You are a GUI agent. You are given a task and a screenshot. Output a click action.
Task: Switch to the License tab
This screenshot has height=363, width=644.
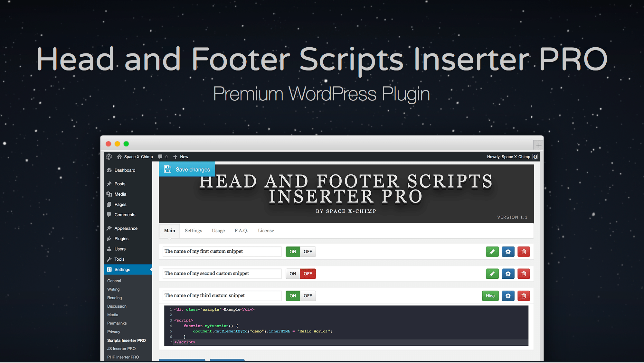[266, 231]
